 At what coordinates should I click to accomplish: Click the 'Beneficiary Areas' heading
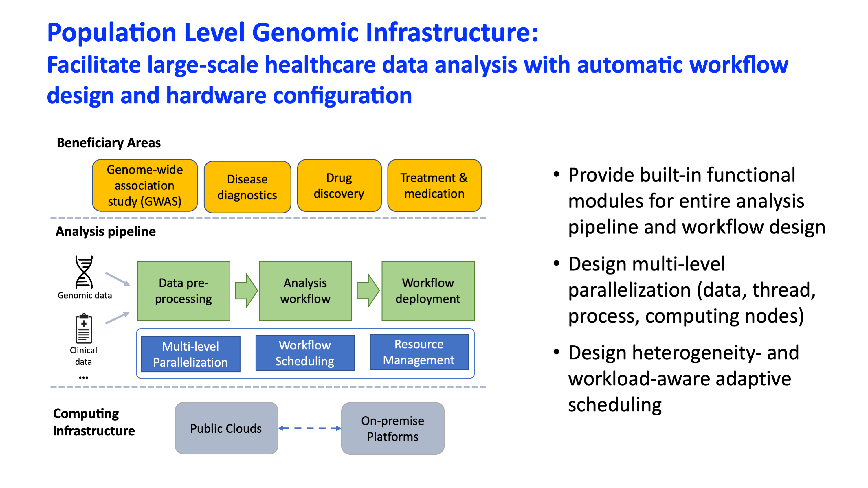click(109, 143)
